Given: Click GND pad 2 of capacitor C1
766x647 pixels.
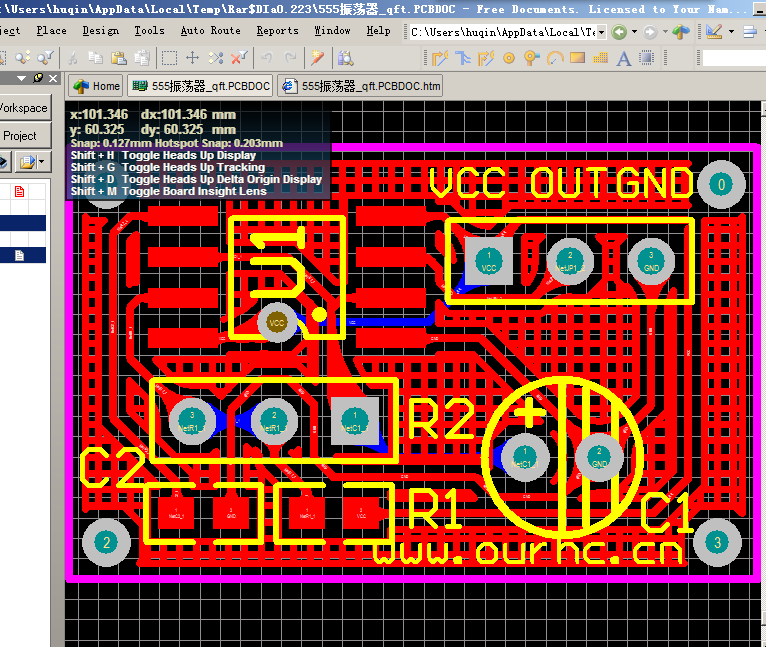Looking at the screenshot, I should [599, 457].
